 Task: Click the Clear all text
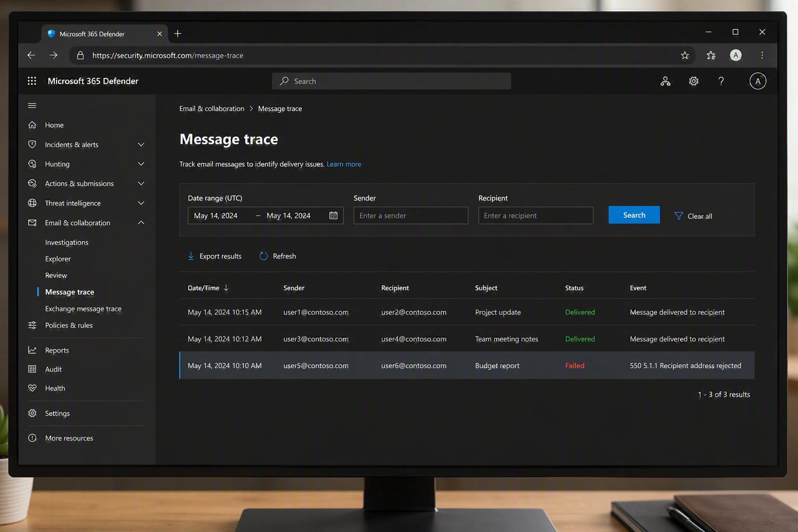700,216
